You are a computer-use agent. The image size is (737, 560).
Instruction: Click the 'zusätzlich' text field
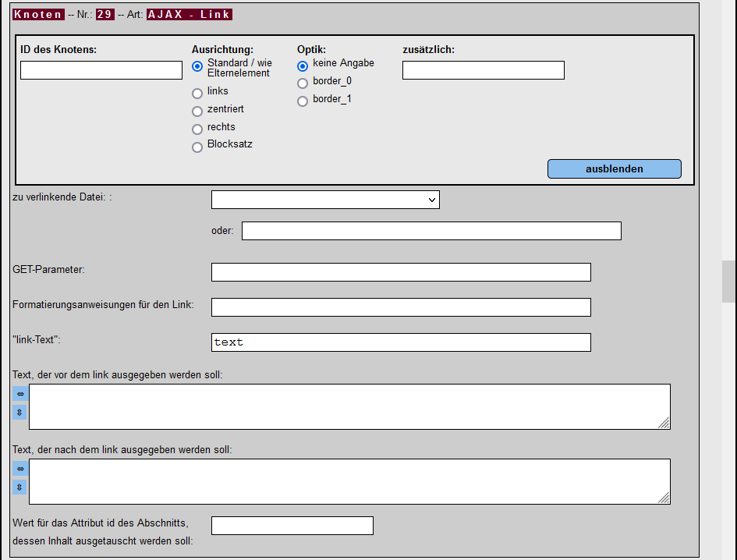(x=484, y=70)
